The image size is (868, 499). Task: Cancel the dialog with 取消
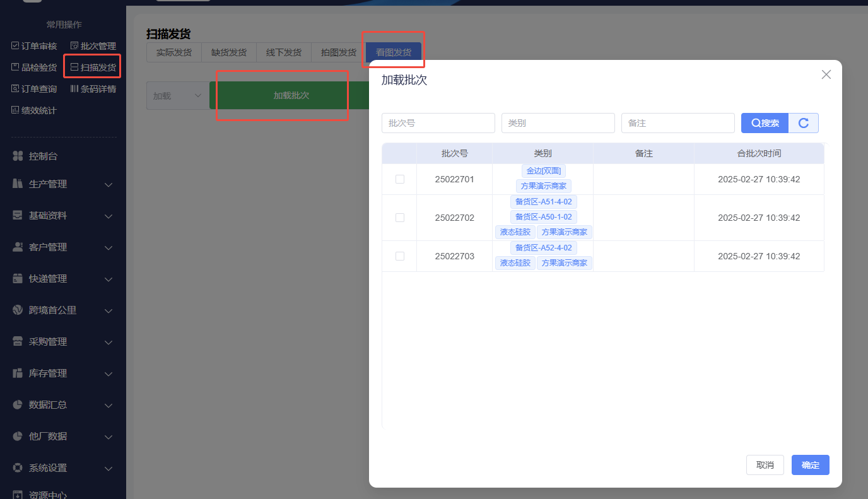coord(765,465)
